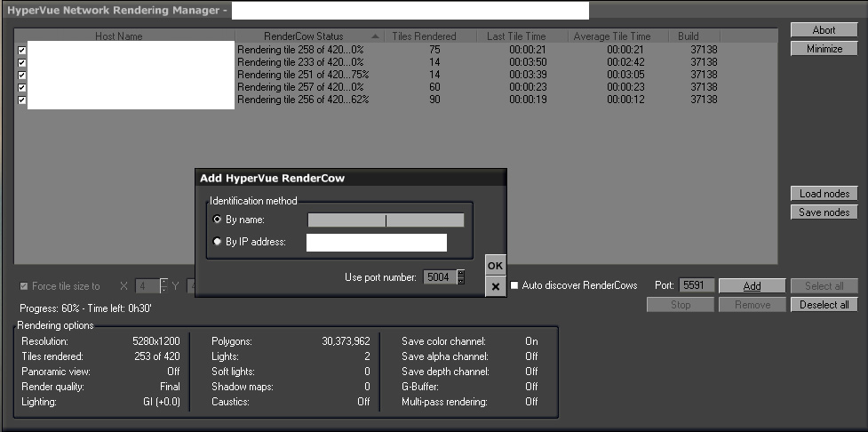Click 'Rendering tile 258 of 420...0%' status
This screenshot has width=868, height=432.
click(300, 50)
